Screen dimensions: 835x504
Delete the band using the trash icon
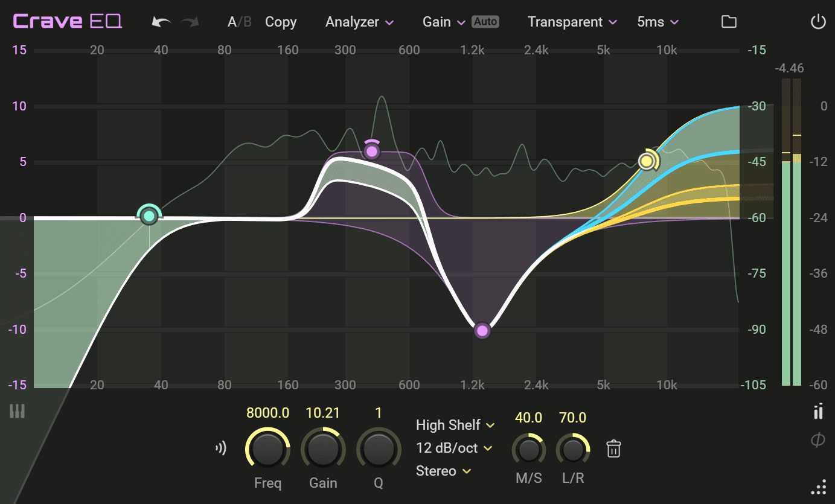pos(613,448)
